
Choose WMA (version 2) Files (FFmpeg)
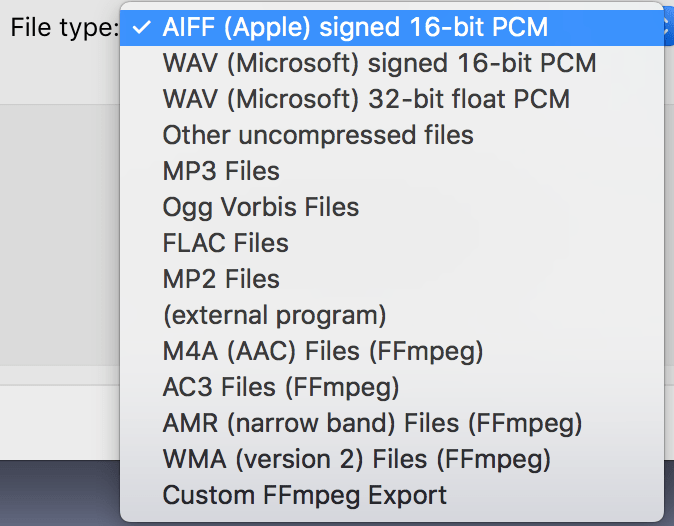click(356, 459)
